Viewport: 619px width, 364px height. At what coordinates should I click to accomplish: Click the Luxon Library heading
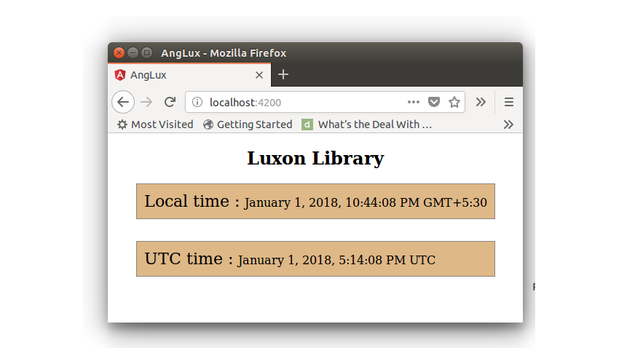pos(315,158)
